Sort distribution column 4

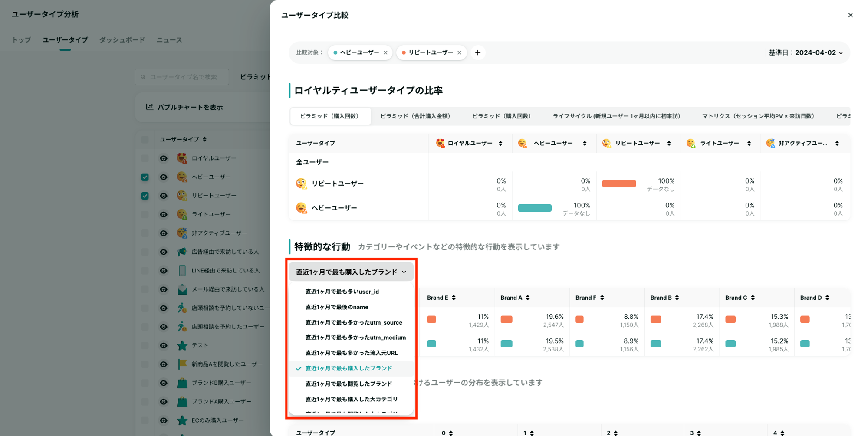pyautogui.click(x=782, y=433)
